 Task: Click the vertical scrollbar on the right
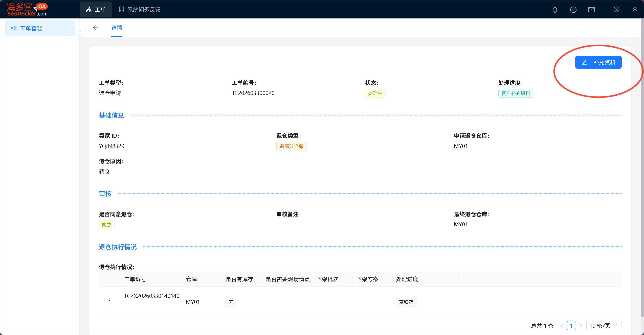coord(642,167)
